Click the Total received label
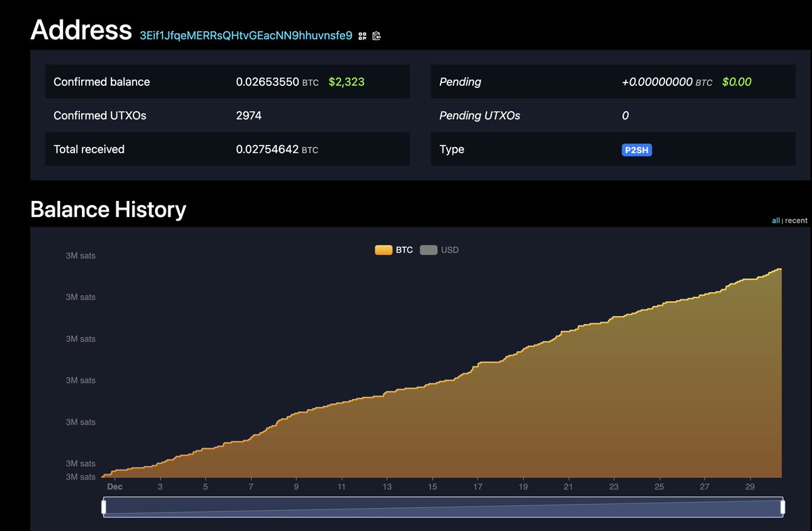Viewport: 812px width, 531px height. click(x=89, y=149)
